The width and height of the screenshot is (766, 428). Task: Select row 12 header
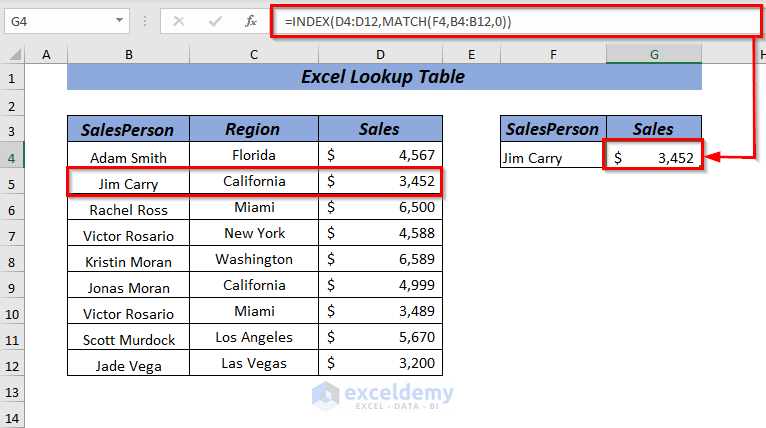pos(12,365)
